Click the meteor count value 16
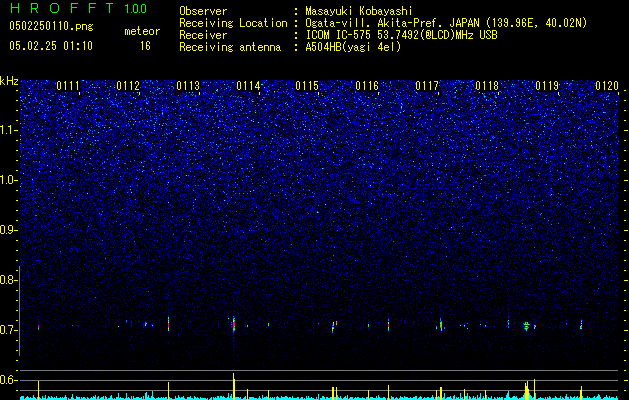 pos(145,46)
